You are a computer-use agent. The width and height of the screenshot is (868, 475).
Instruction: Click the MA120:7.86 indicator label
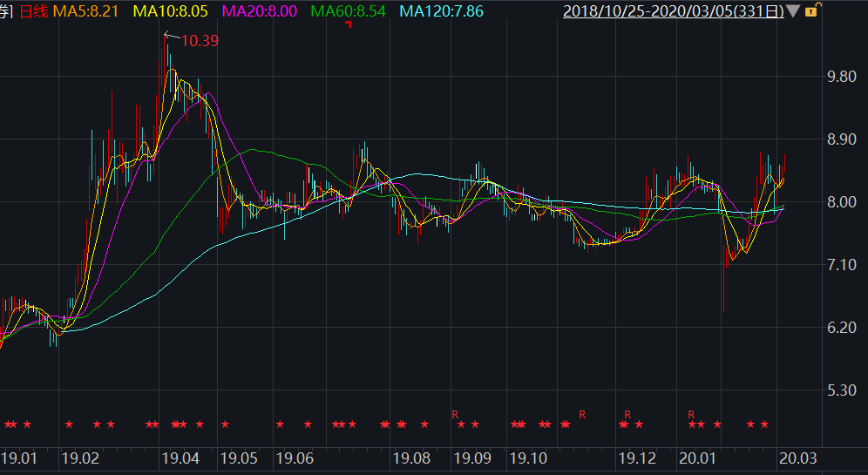[x=442, y=11]
